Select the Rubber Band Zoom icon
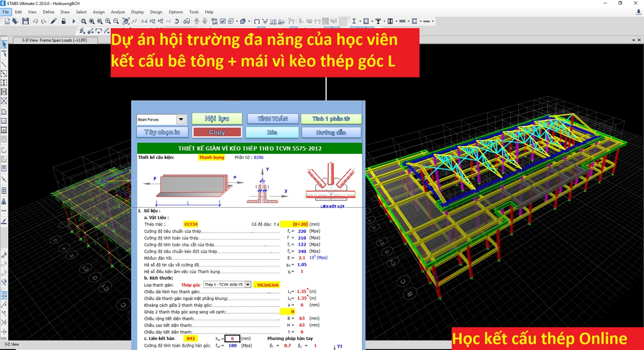Screen dimensions: 644x350 [x=83, y=21]
